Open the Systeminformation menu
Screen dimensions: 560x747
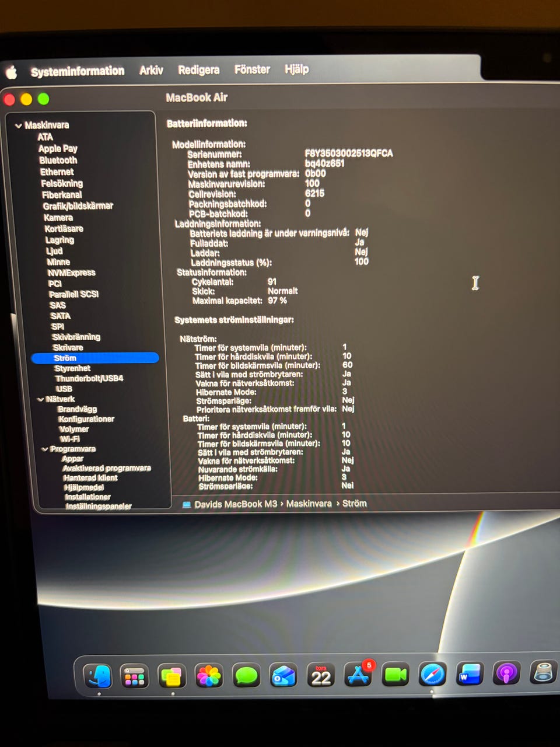click(78, 71)
